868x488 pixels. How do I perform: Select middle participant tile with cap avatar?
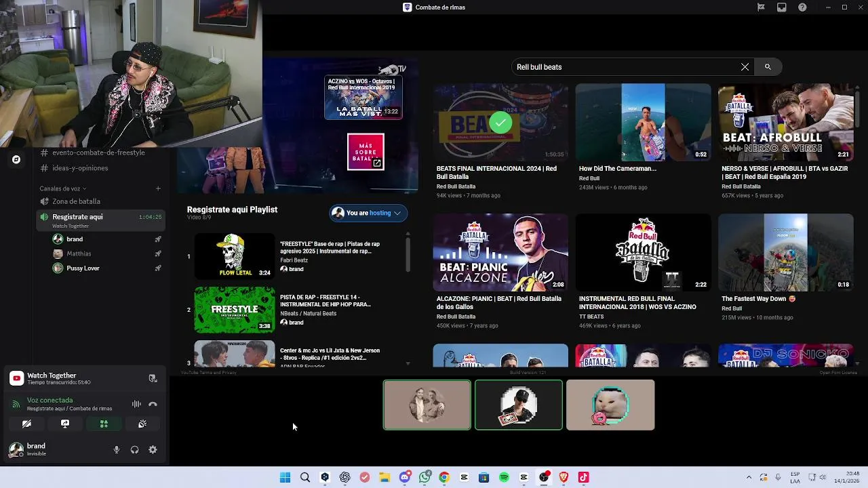point(519,405)
